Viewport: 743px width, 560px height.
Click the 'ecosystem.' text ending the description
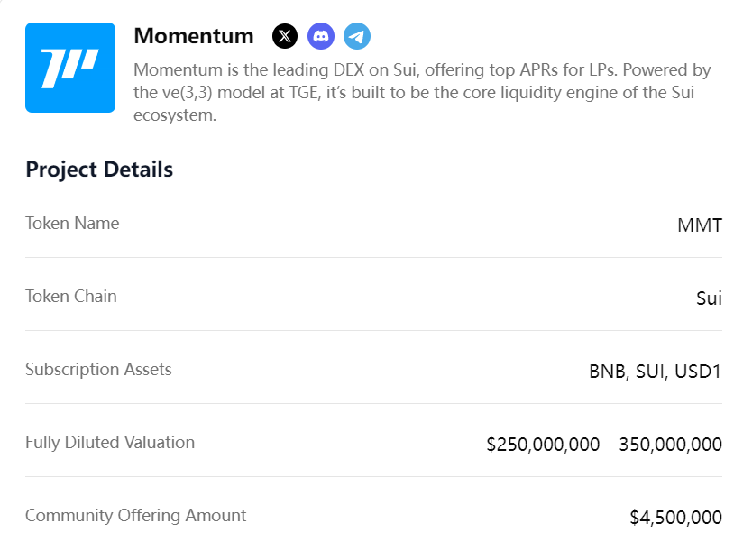(x=175, y=115)
